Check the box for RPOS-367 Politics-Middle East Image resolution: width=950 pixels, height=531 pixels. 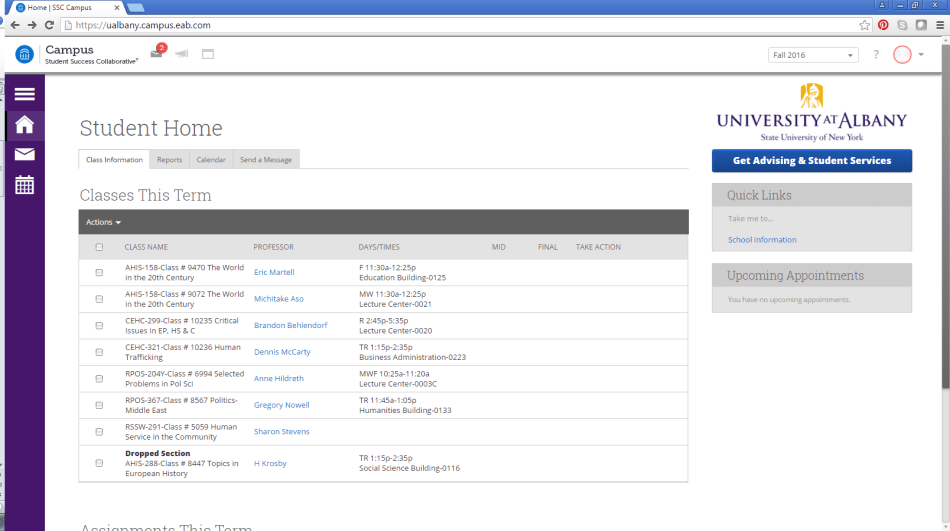pyautogui.click(x=99, y=405)
